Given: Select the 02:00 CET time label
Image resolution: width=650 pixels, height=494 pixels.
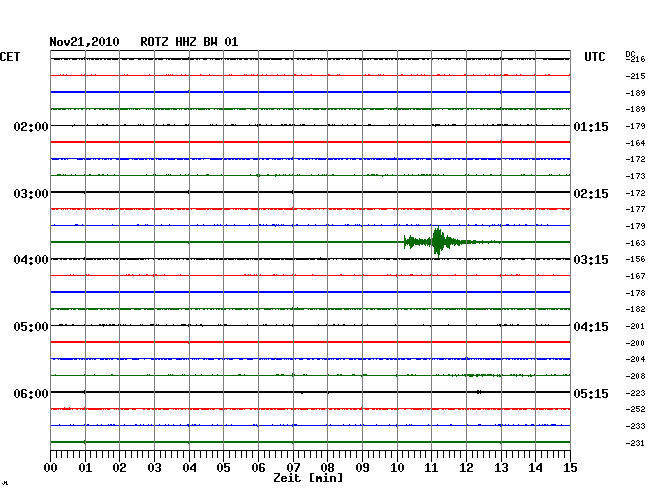Looking at the screenshot, I should pos(31,126).
